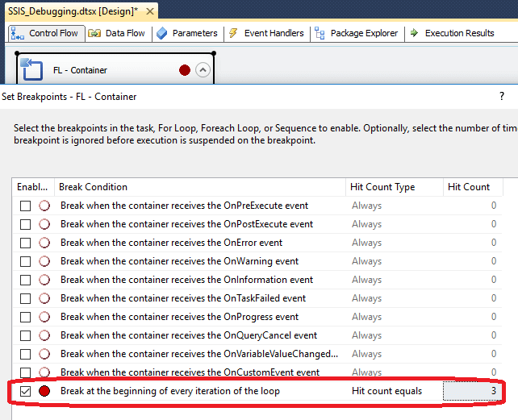Screen dimensions: 518x420
Task: Enable the OnPreExecute event breakpoint checkbox
Action: pos(26,206)
